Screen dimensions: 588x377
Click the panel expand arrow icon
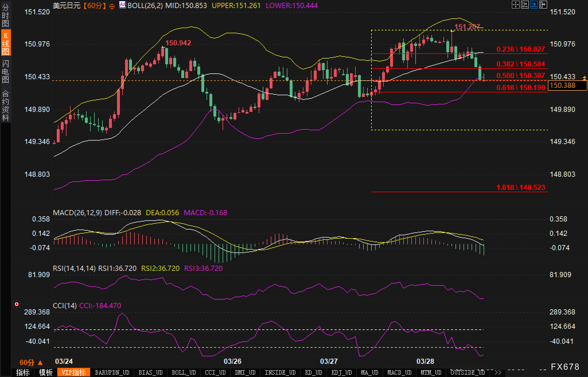click(x=543, y=5)
